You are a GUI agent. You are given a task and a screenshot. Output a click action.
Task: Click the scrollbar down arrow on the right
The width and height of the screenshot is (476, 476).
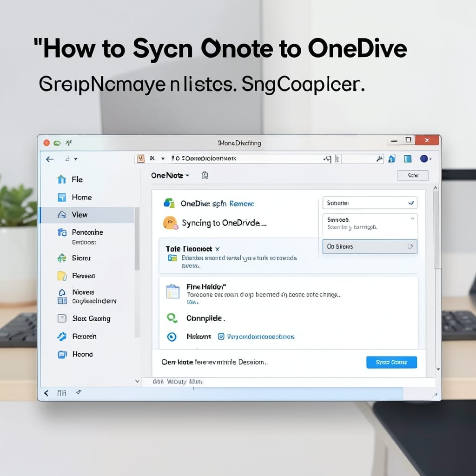tap(438, 369)
